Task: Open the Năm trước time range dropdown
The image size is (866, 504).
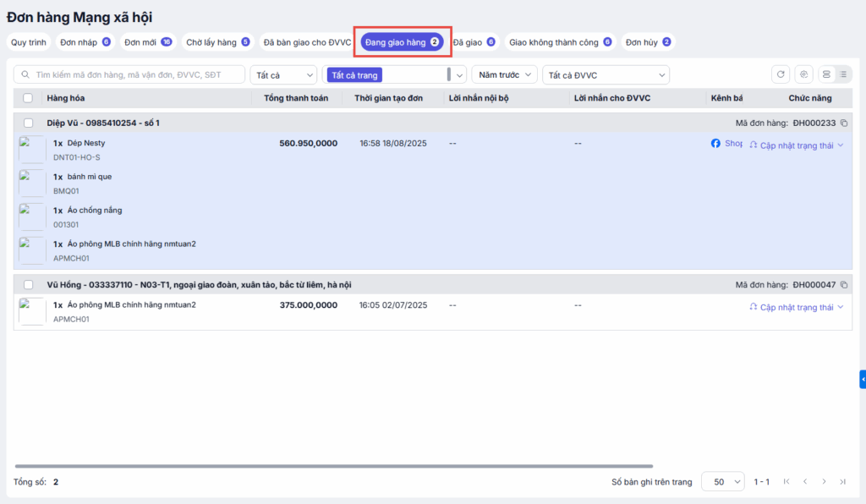Action: click(x=504, y=74)
